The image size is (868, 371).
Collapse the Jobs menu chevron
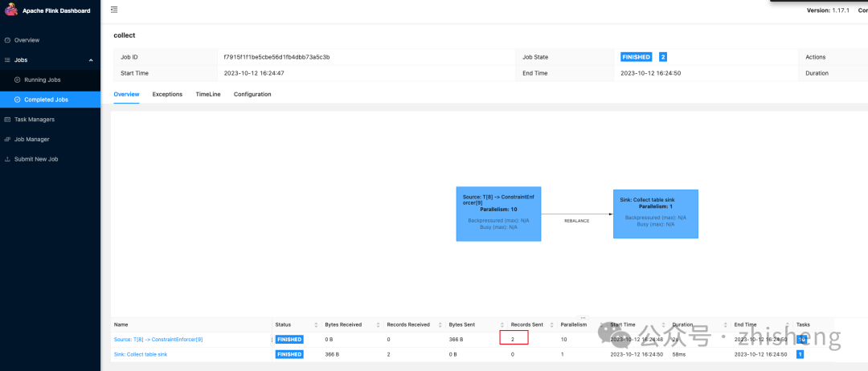[x=91, y=59]
